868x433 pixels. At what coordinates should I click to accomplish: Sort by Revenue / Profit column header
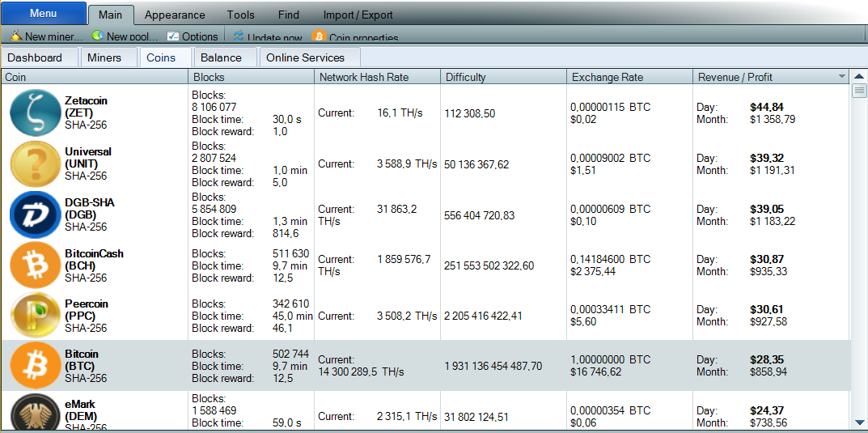click(x=771, y=77)
